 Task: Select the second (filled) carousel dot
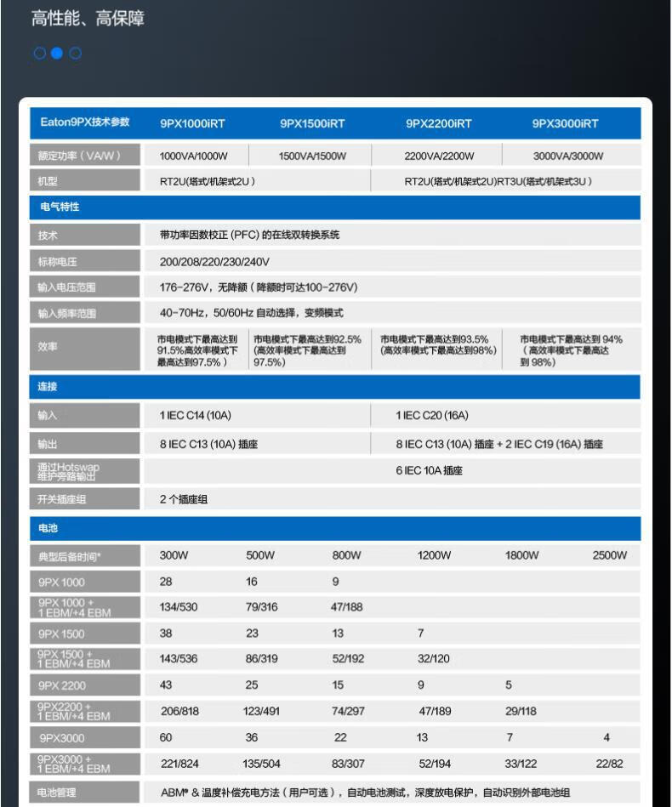click(x=57, y=53)
